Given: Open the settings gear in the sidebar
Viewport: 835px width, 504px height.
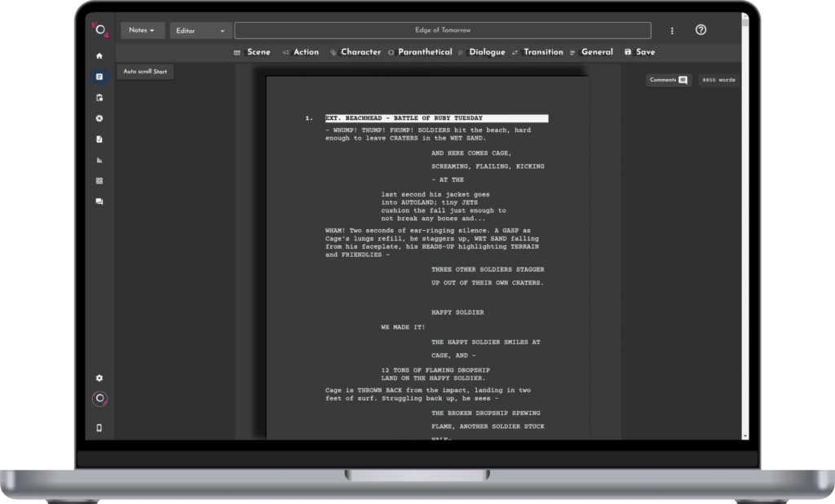Looking at the screenshot, I should (99, 378).
